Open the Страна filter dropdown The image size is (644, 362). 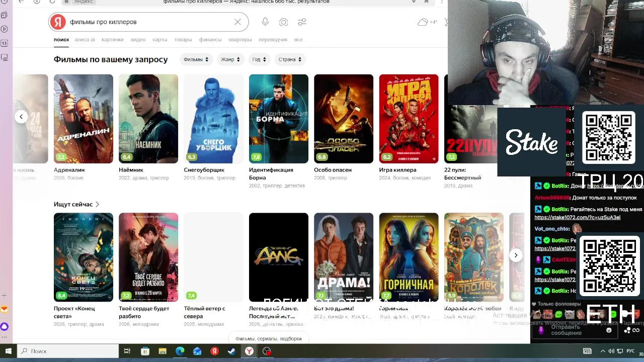[x=290, y=59]
